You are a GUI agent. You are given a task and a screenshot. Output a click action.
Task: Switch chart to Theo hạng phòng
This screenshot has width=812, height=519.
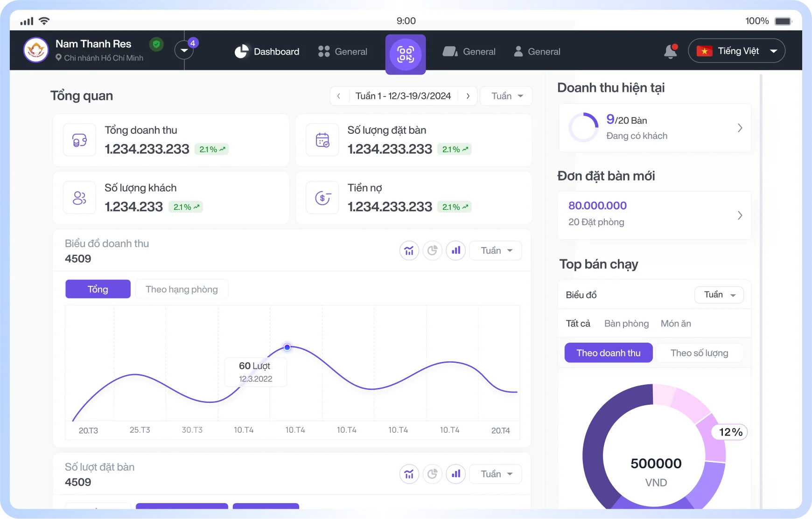click(x=182, y=289)
